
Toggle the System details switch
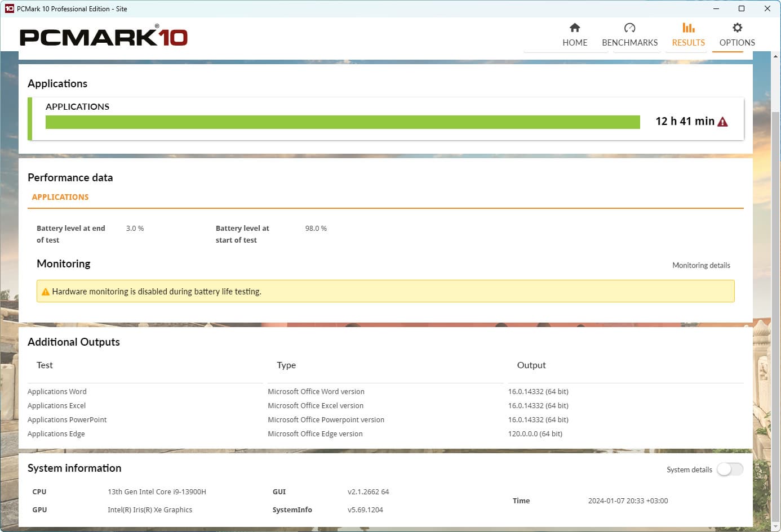[730, 470]
